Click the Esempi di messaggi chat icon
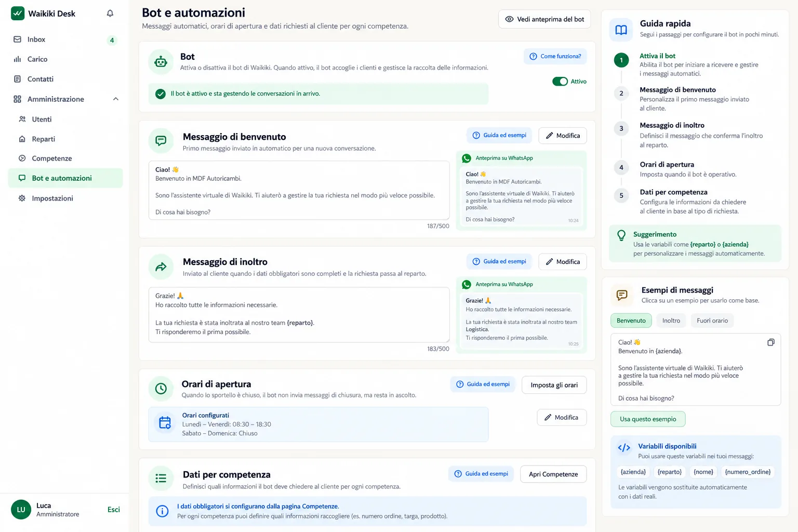This screenshot has width=798, height=532. click(x=622, y=296)
